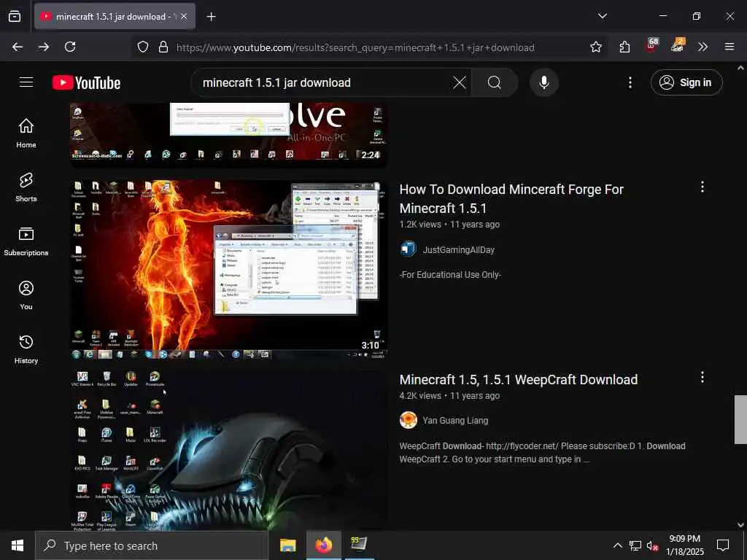Go forward with the browser forward arrow

click(44, 47)
